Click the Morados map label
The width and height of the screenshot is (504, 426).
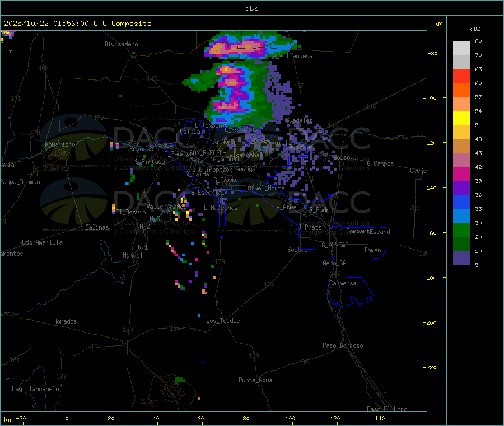pyautogui.click(x=65, y=321)
